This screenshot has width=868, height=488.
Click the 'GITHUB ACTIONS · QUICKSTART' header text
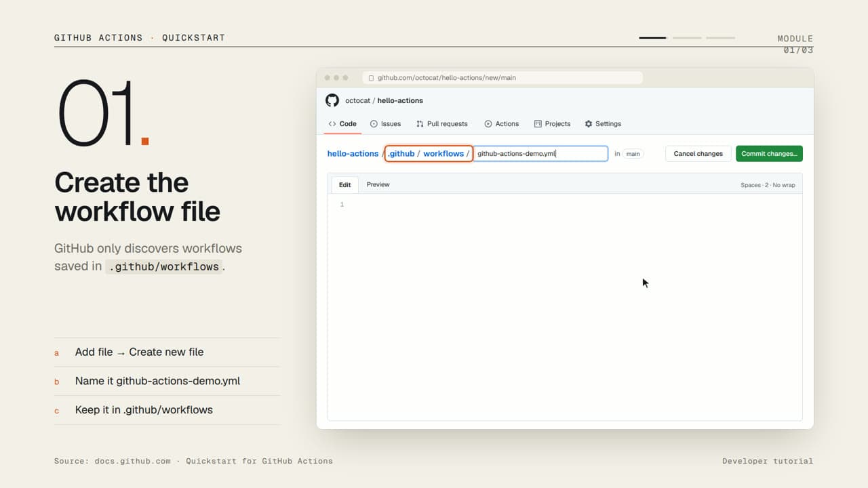[x=140, y=38]
